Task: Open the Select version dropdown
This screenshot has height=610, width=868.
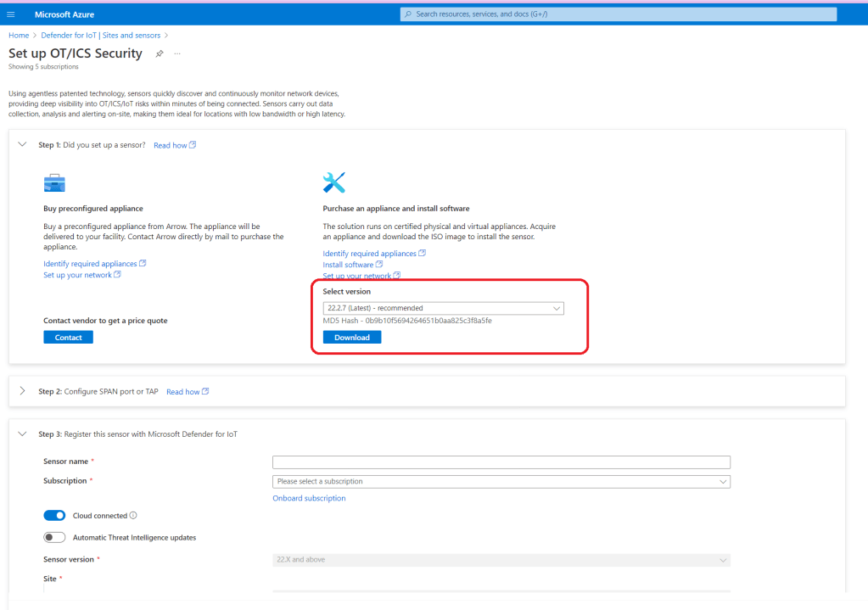Action: coord(443,308)
